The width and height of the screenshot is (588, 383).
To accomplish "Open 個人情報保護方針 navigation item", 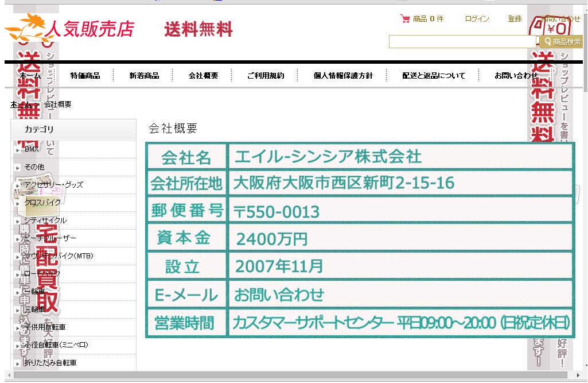I will pyautogui.click(x=343, y=75).
